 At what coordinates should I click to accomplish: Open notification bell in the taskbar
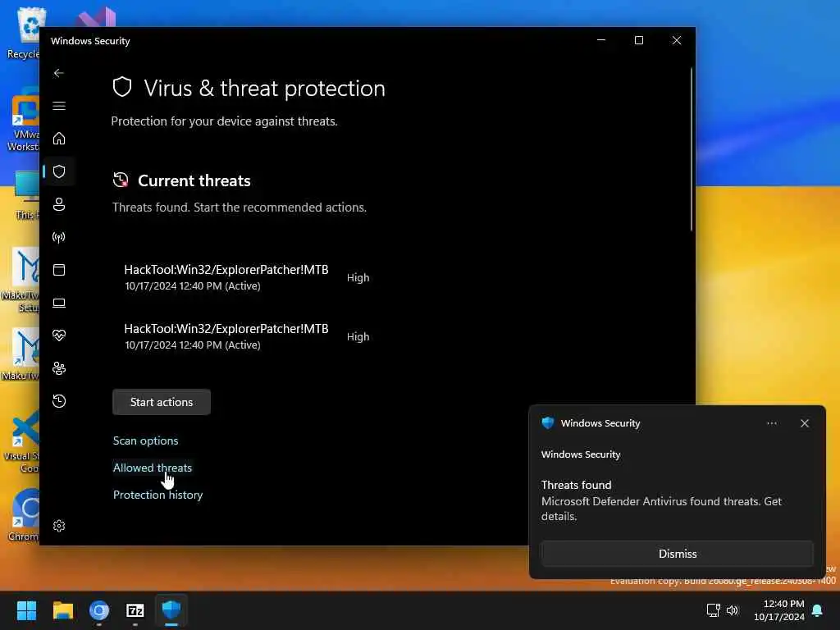click(x=818, y=610)
